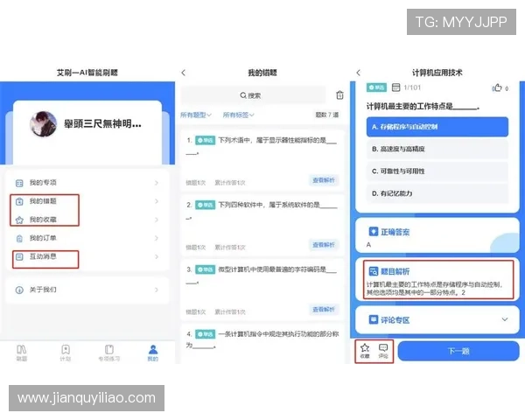The width and height of the screenshot is (525, 420).
Task: Open 关于我们 info icon
Action: point(19,290)
